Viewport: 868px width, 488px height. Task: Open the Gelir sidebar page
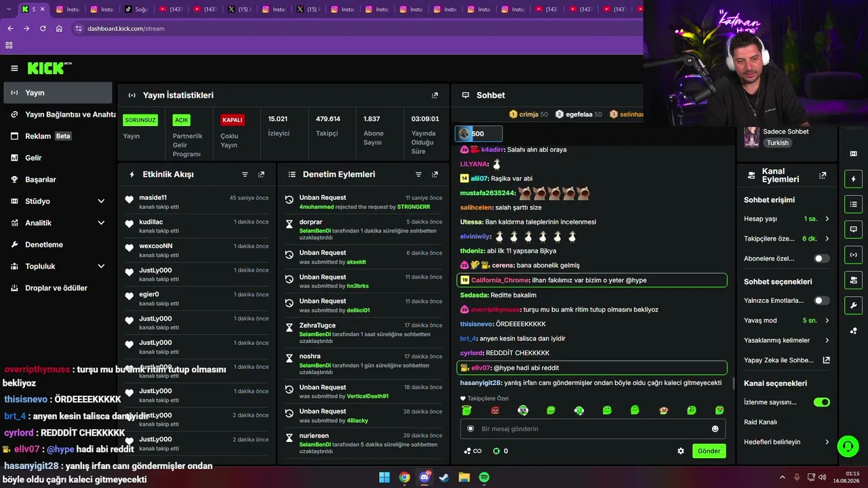[57, 158]
